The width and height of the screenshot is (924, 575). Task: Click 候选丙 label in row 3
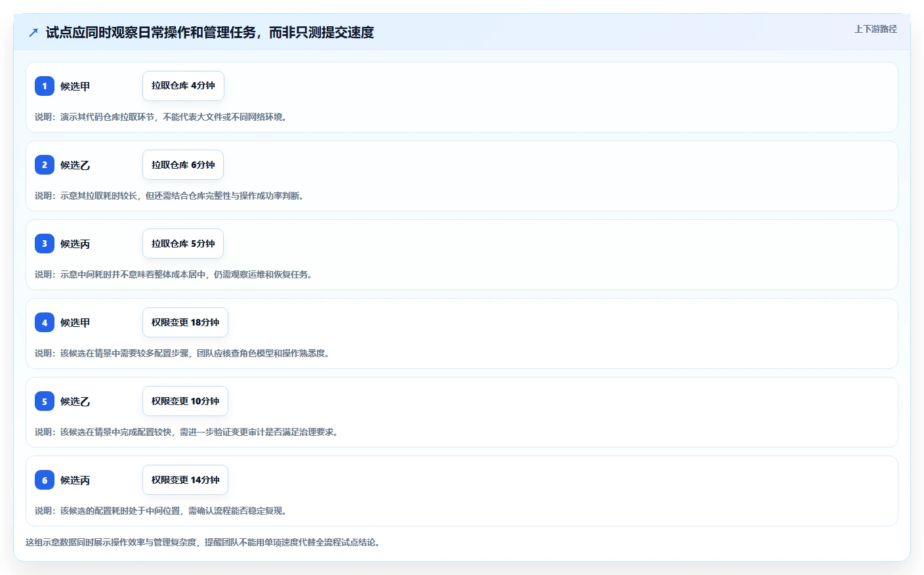coord(75,244)
